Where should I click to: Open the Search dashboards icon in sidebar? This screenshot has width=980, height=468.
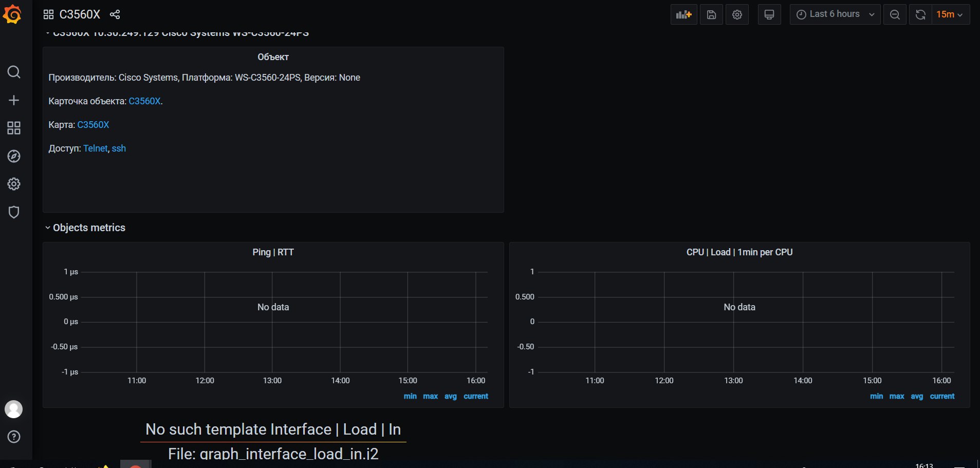[14, 72]
